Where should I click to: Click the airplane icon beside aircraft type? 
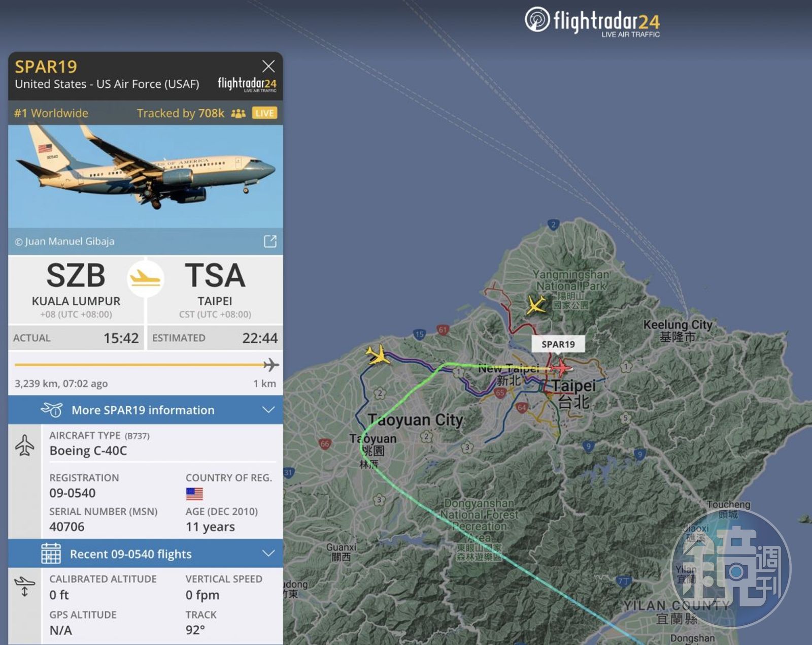pyautogui.click(x=24, y=445)
